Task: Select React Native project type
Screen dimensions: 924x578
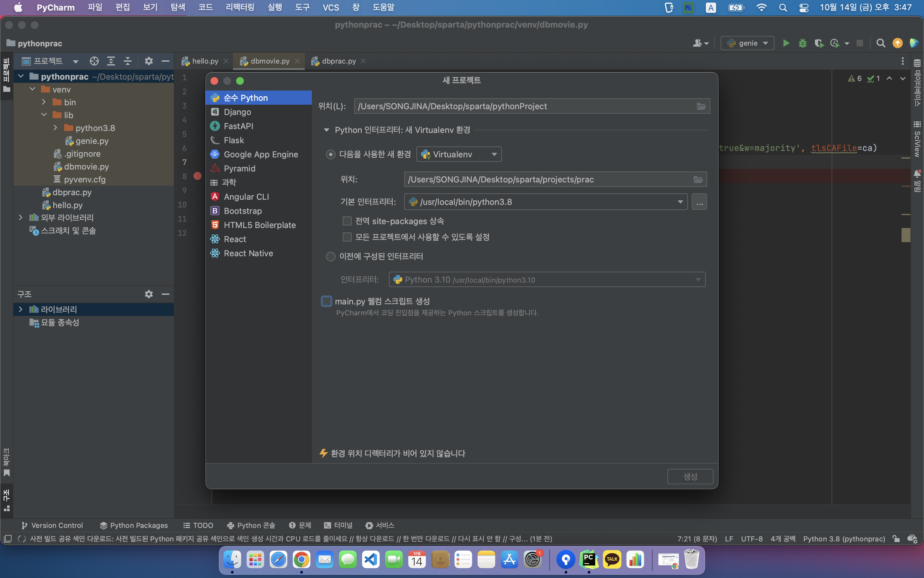Action: pyautogui.click(x=259, y=253)
